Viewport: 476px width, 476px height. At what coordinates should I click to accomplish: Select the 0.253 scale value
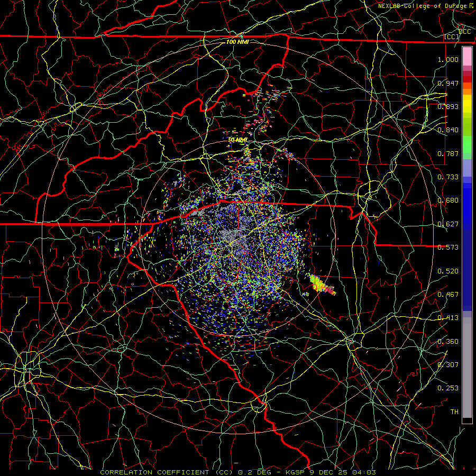[448, 388]
